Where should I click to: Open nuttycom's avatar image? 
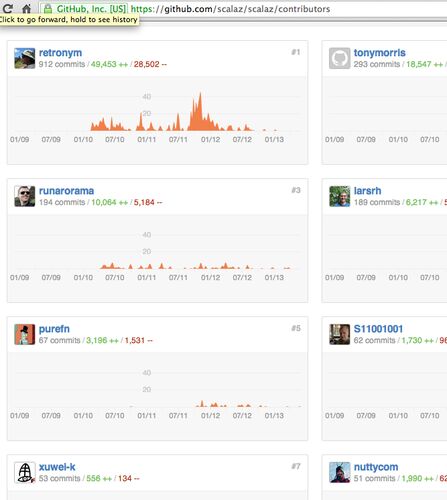[x=340, y=472]
